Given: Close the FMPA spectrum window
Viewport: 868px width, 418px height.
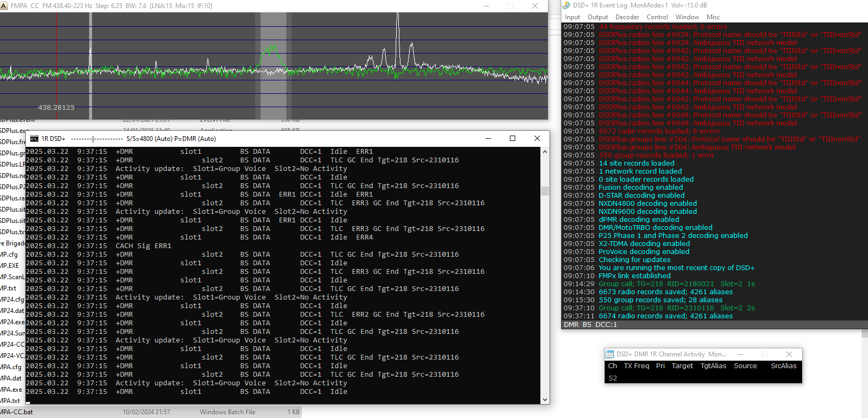Looking at the screenshot, I should point(535,6).
